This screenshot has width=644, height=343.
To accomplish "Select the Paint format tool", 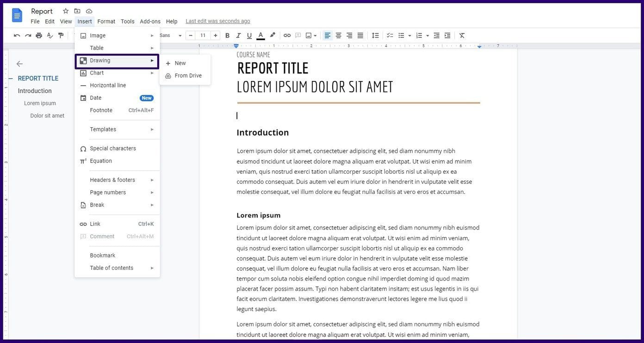I will point(61,36).
